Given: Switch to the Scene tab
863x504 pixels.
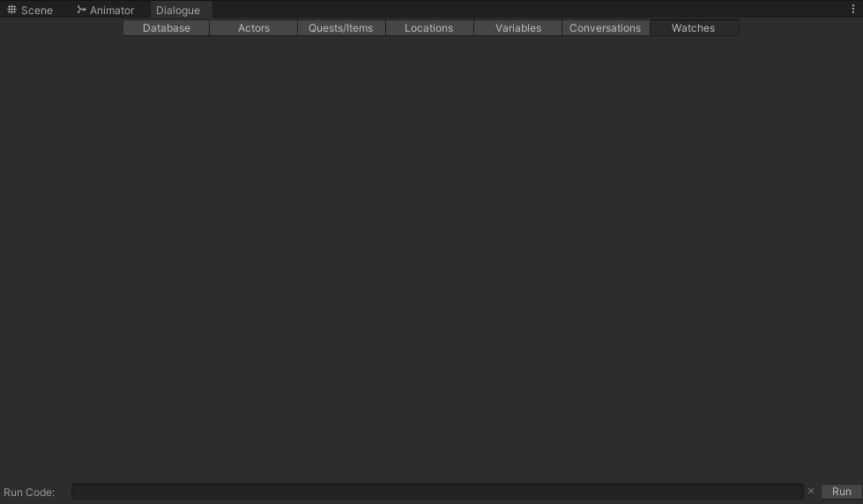Looking at the screenshot, I should (30, 10).
